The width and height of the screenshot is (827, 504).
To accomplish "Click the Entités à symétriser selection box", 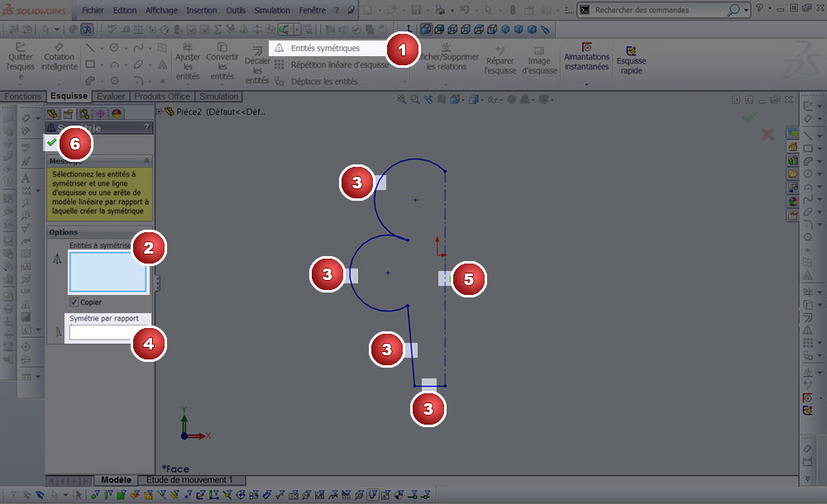I will coord(108,272).
